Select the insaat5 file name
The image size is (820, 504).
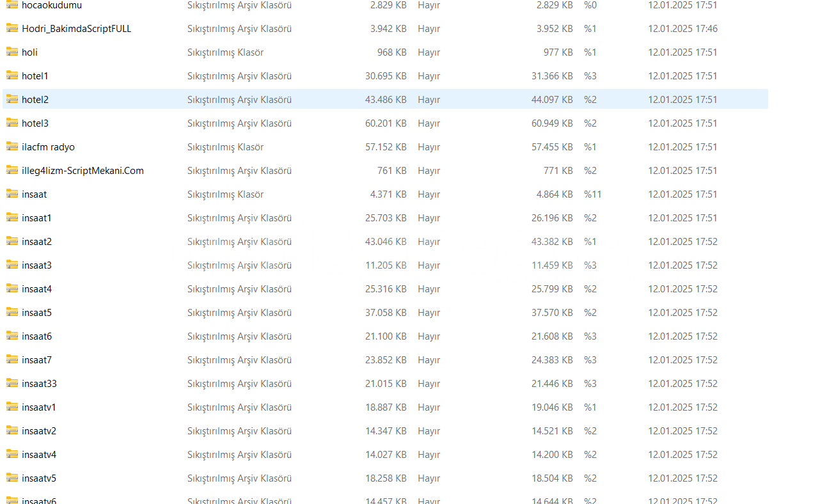pyautogui.click(x=36, y=313)
